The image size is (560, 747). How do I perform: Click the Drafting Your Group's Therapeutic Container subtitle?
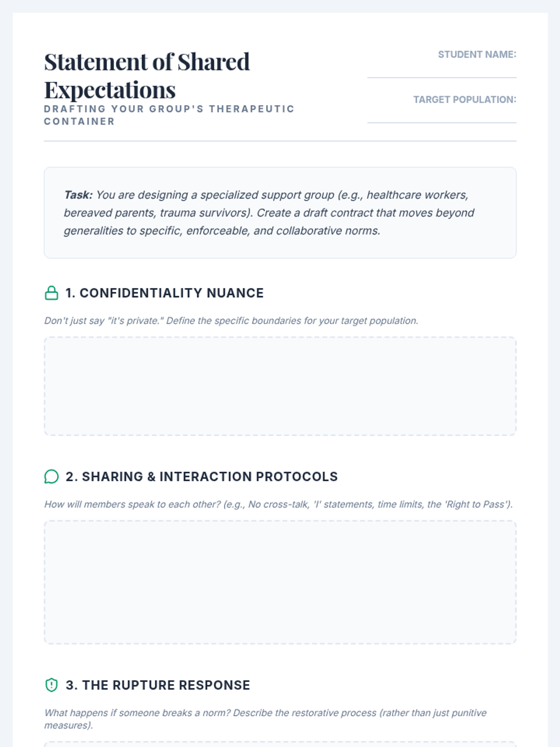click(x=169, y=115)
